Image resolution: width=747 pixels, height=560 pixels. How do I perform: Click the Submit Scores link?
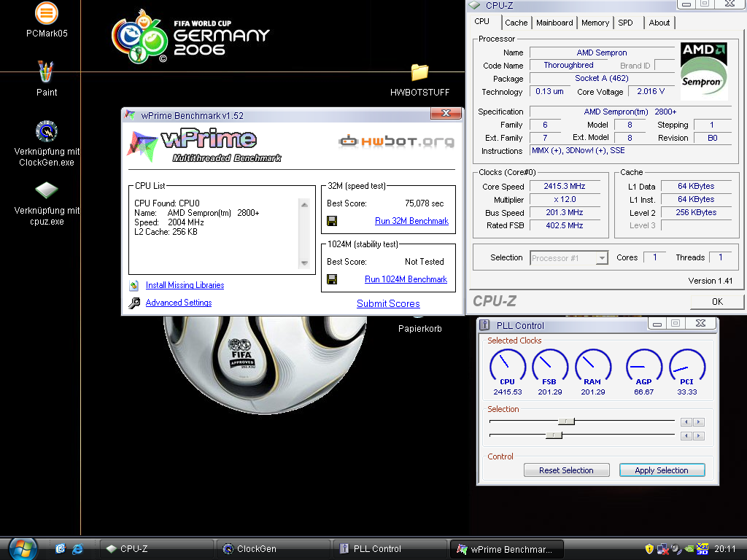click(388, 304)
